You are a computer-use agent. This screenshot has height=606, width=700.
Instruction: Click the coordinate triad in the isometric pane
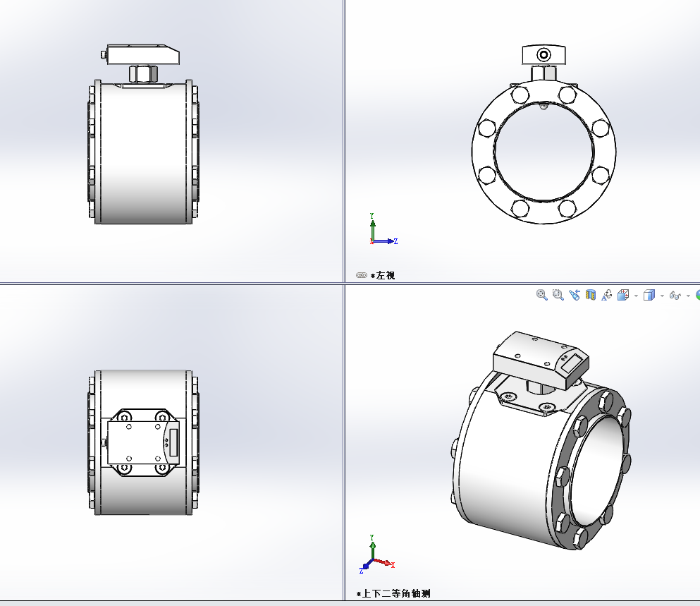(x=376, y=555)
